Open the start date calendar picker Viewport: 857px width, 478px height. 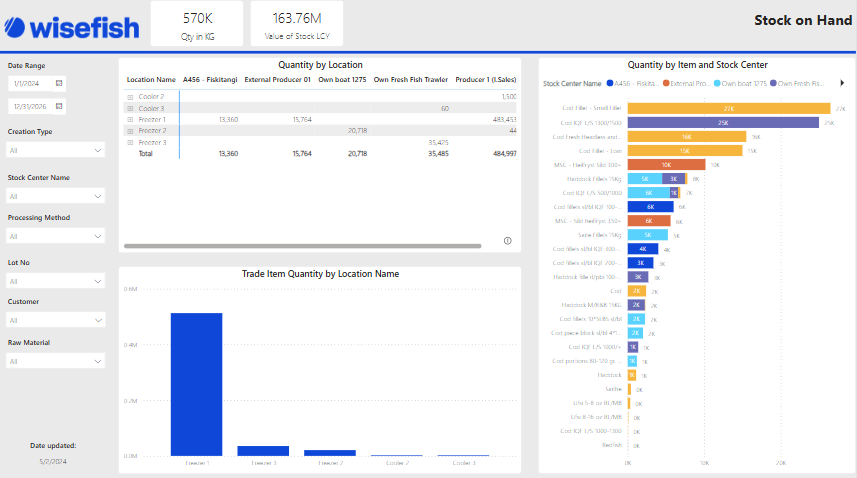(59, 82)
